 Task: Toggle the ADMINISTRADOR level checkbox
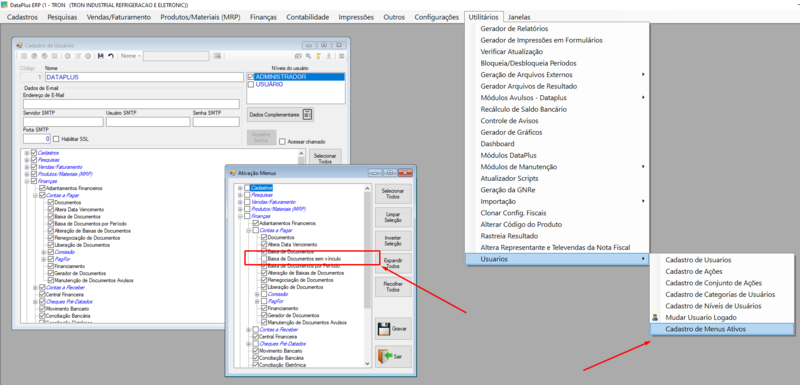click(251, 76)
